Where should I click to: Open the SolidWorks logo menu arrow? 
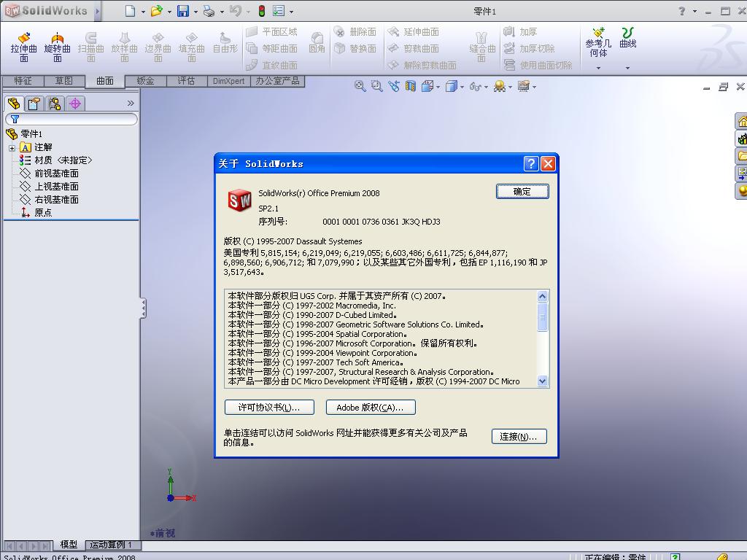(x=98, y=11)
